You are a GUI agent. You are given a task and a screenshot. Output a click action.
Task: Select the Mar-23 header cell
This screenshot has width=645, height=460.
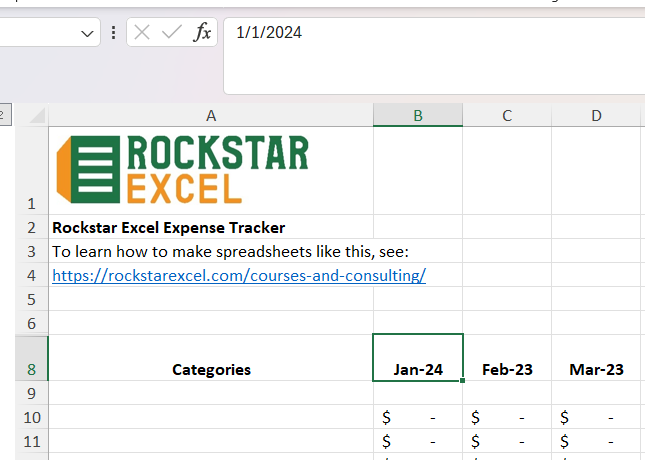point(596,369)
